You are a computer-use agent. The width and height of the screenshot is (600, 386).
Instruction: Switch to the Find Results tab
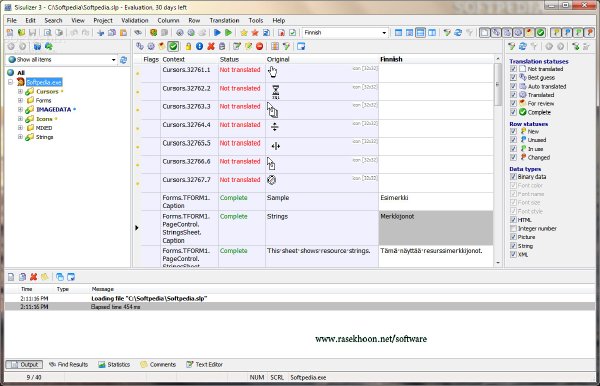pyautogui.click(x=68, y=365)
